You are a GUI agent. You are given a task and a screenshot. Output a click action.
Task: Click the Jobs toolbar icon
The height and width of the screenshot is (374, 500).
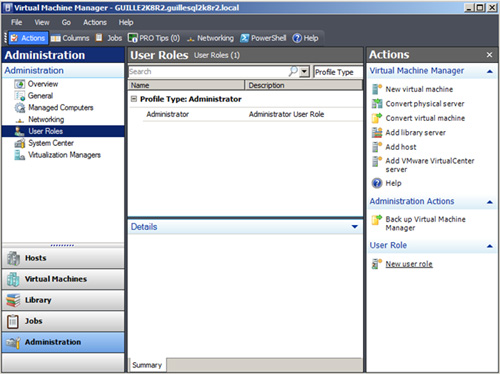tap(99, 37)
